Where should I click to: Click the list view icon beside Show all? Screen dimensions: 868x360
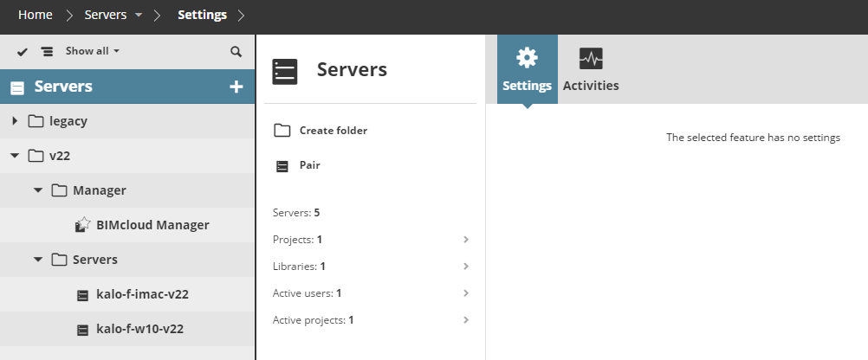coord(47,52)
